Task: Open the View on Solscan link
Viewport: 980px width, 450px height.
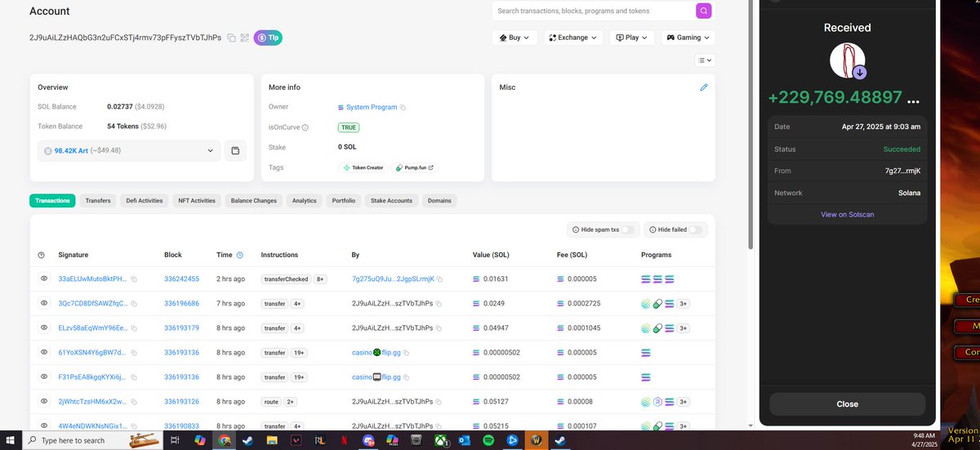Action: 847,214
